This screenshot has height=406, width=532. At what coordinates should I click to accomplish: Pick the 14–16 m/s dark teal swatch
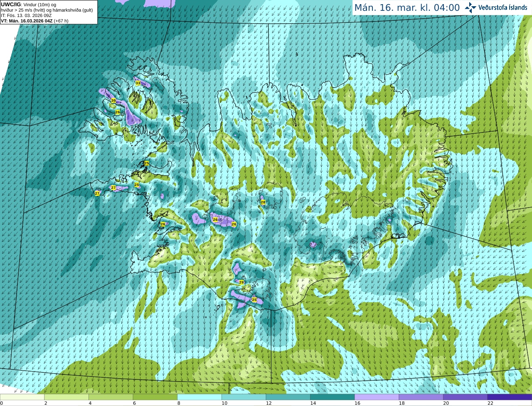click(x=332, y=397)
